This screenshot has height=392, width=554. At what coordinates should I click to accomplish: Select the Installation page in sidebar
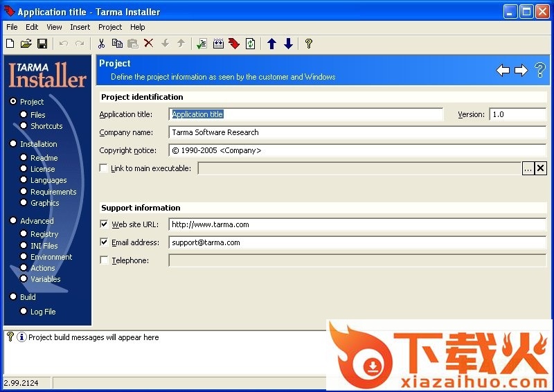(x=33, y=144)
